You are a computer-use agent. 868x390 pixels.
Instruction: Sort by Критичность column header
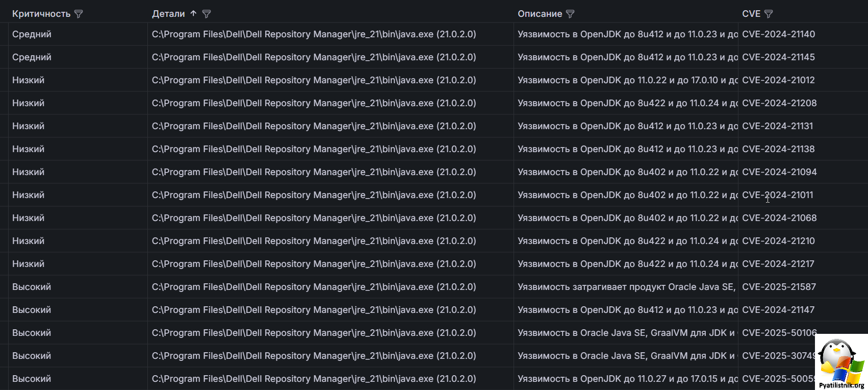[41, 14]
